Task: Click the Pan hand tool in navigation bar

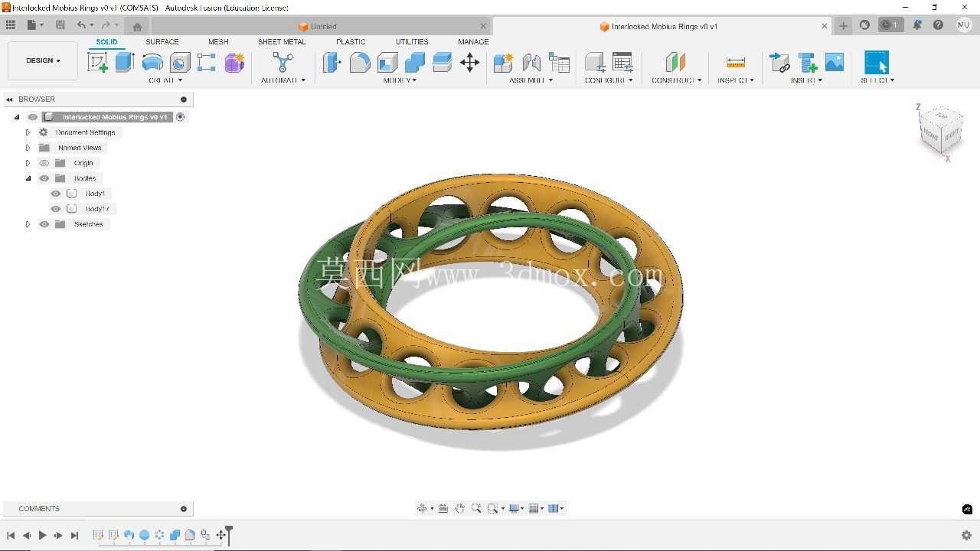Action: (459, 508)
